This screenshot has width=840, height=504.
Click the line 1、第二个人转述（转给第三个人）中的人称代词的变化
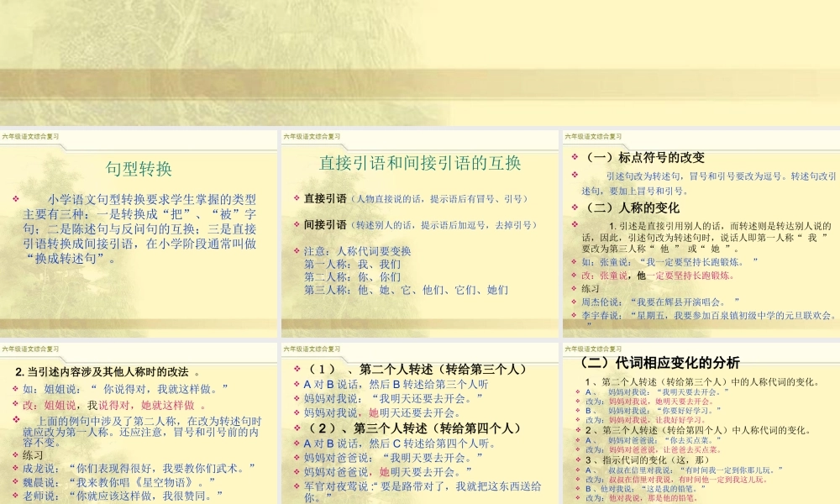coord(701,382)
